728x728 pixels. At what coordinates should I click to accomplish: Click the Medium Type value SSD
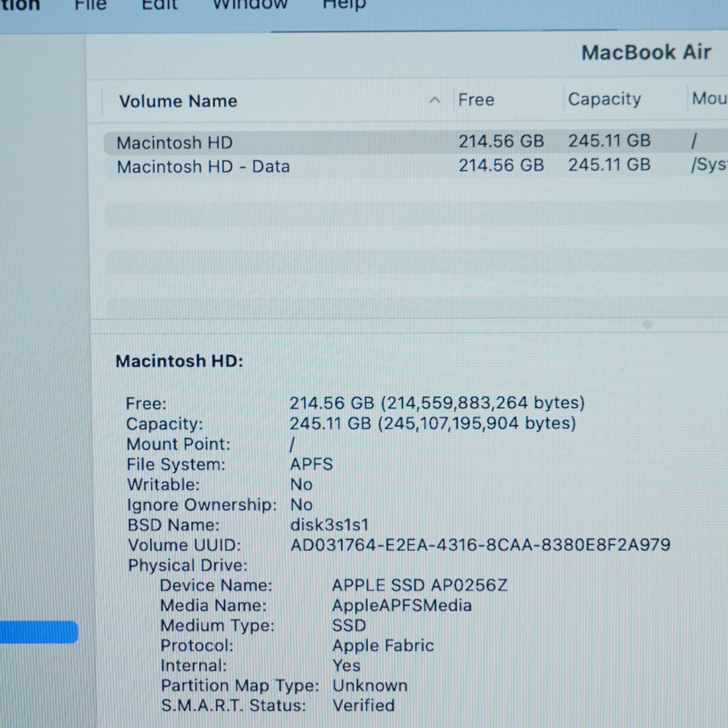tap(349, 625)
